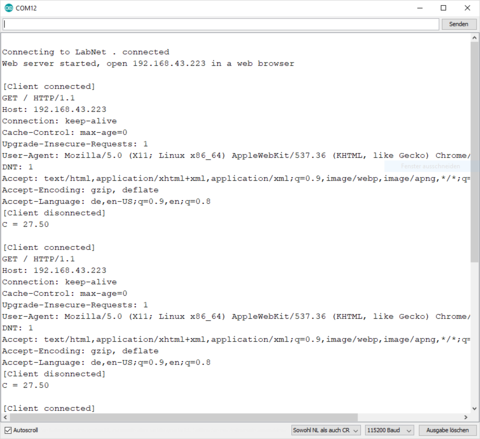The image size is (480, 439).
Task: Click the vertical scrollbar up arrow
Action: [x=474, y=38]
